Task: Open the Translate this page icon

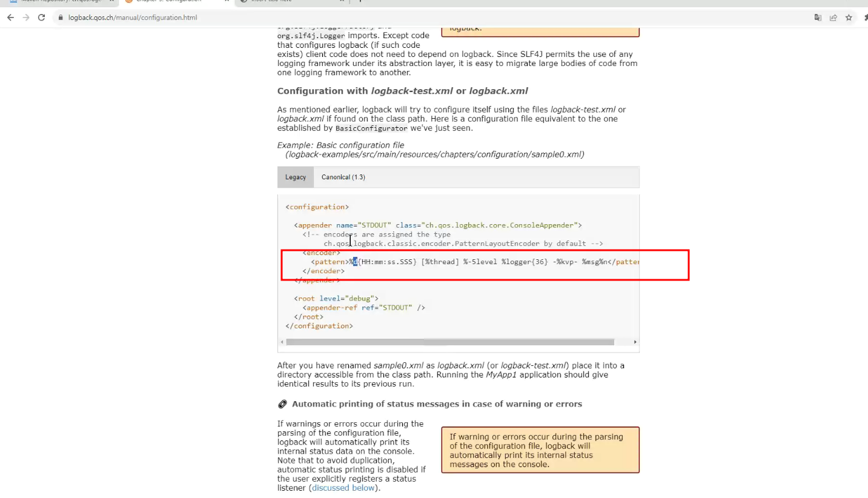Action: tap(818, 18)
